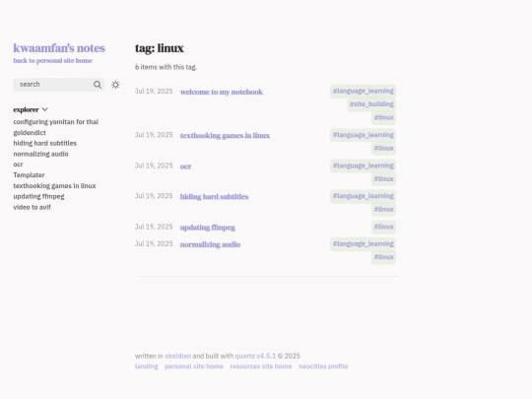The width and height of the screenshot is (532, 399).
Task: Go back to personal site home
Action: click(52, 61)
